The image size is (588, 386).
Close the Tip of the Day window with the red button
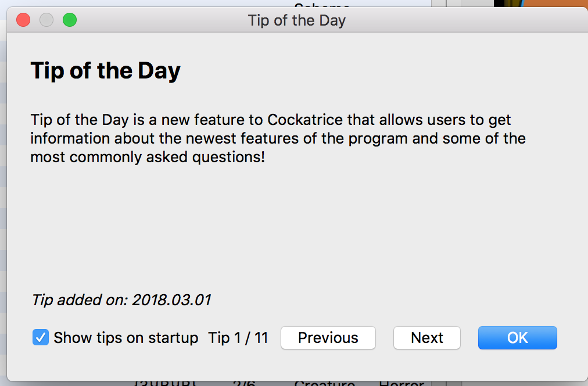coord(23,20)
